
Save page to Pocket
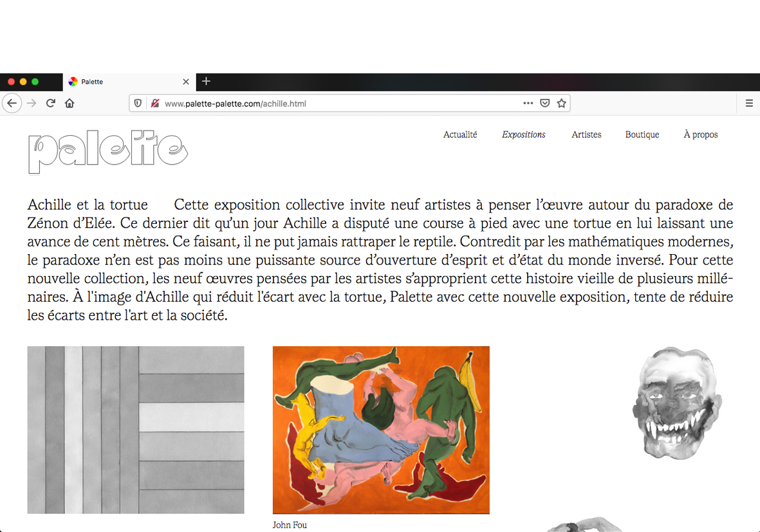coord(545,103)
